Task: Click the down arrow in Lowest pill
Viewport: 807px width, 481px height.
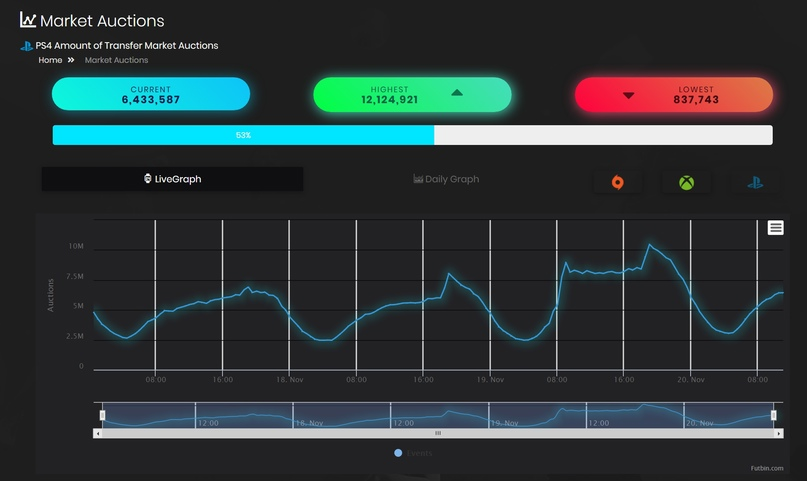Action: tap(628, 95)
